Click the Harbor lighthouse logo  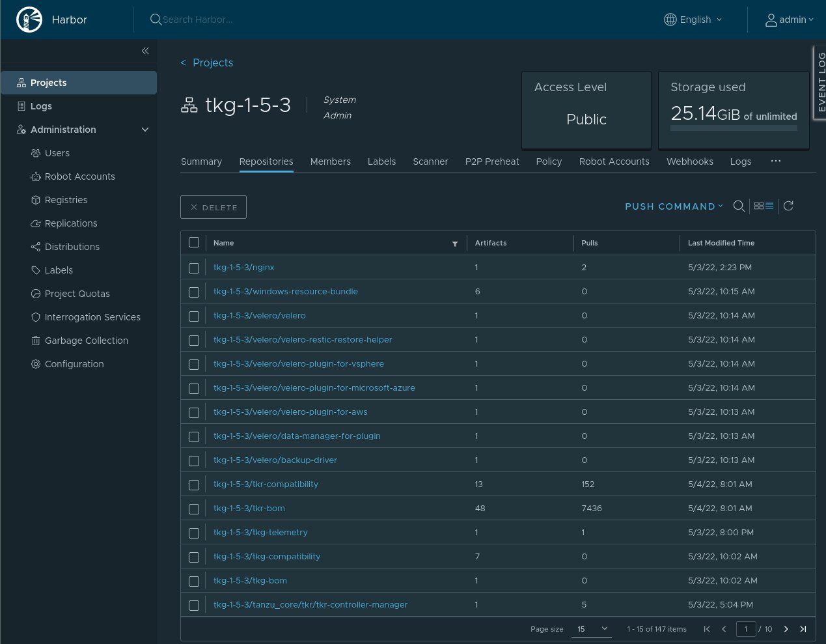29,20
